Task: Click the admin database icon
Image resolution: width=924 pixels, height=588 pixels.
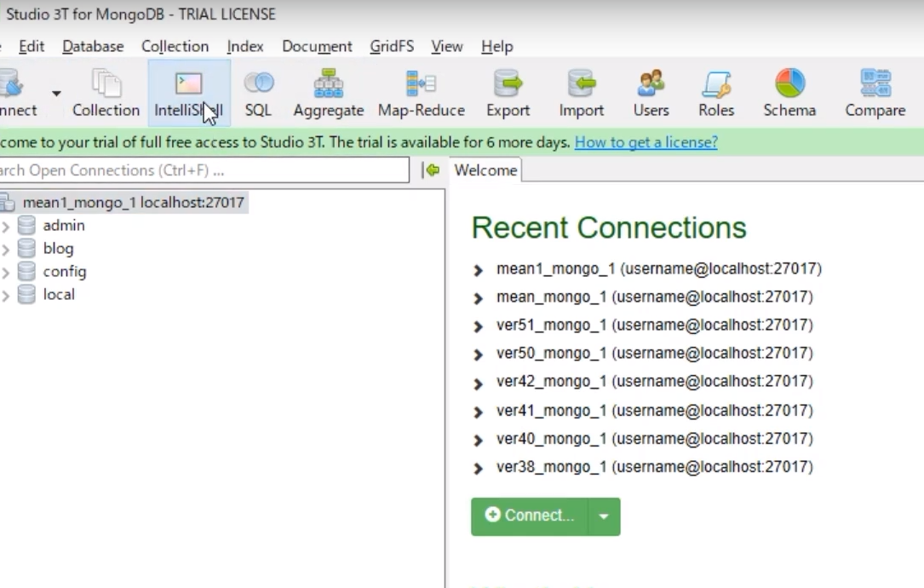Action: [26, 225]
